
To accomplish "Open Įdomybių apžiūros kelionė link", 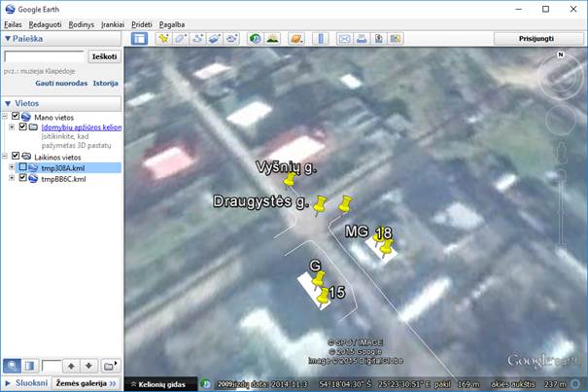I will point(82,127).
